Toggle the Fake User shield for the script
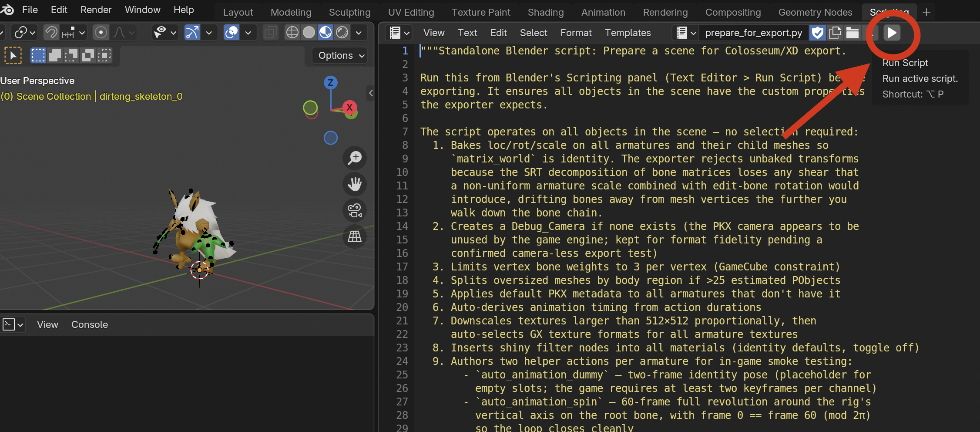Screen dimensions: 980x432 (x=818, y=33)
